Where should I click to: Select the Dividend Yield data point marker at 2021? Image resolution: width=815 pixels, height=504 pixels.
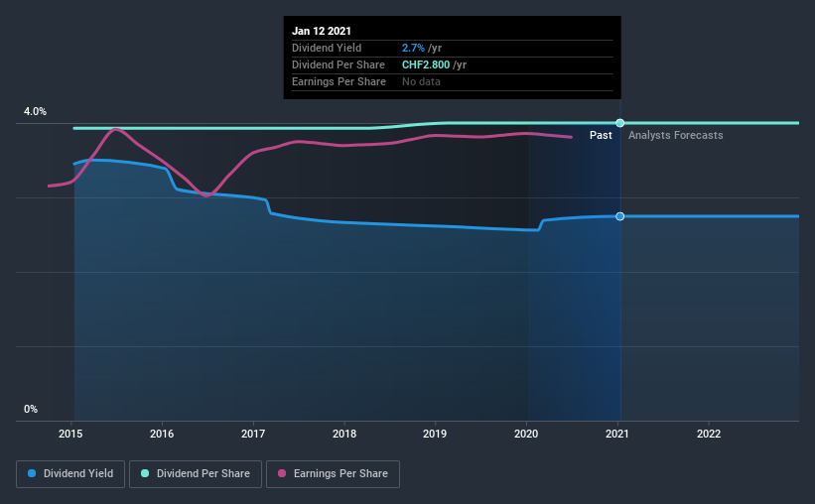pyautogui.click(x=620, y=216)
